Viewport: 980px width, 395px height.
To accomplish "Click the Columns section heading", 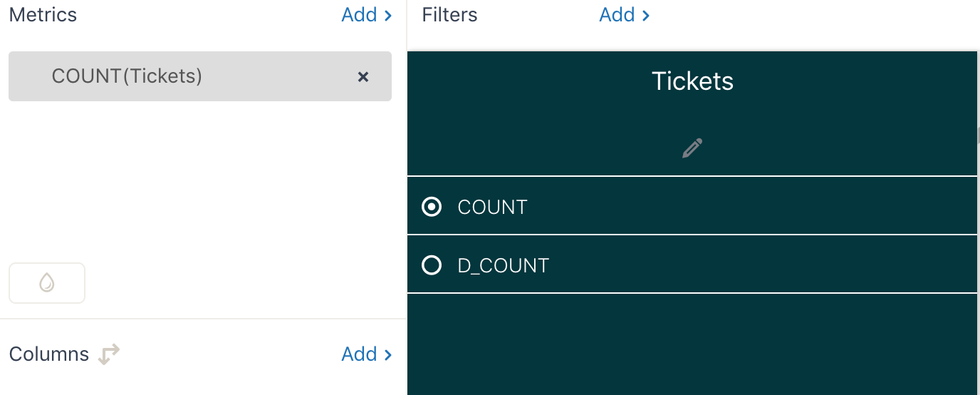I will pos(49,354).
